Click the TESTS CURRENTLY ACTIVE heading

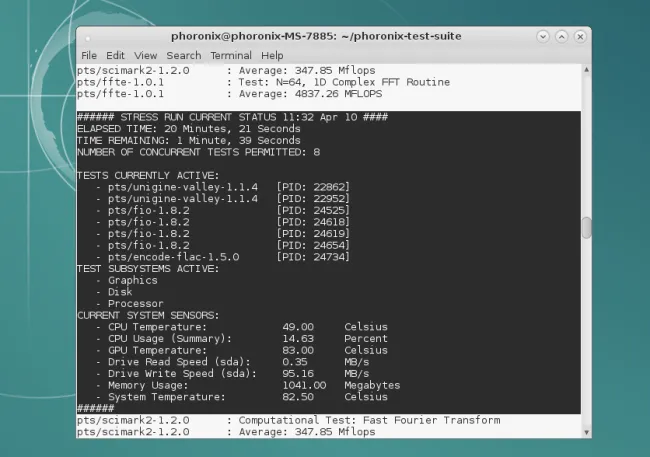148,175
